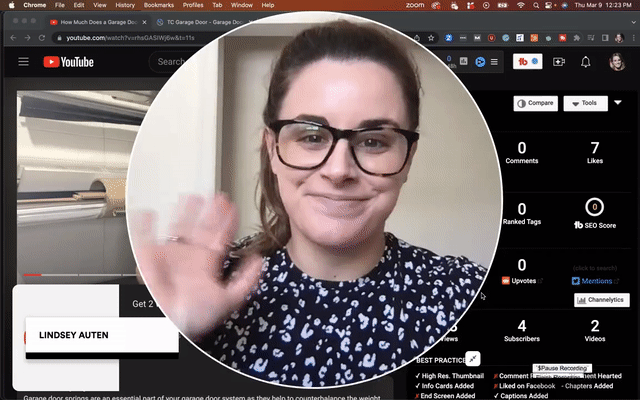
Task: Go forward with the browser forward arrow
Action: 27,38
